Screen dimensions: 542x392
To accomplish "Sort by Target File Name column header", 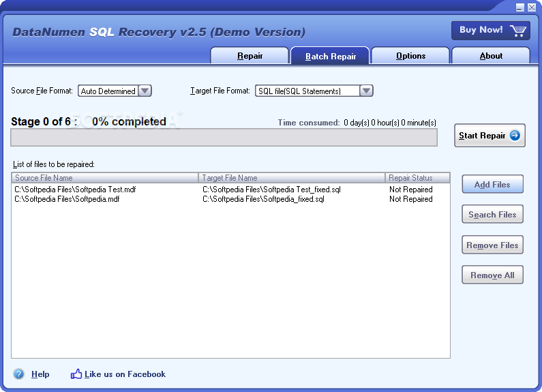I will point(292,178).
